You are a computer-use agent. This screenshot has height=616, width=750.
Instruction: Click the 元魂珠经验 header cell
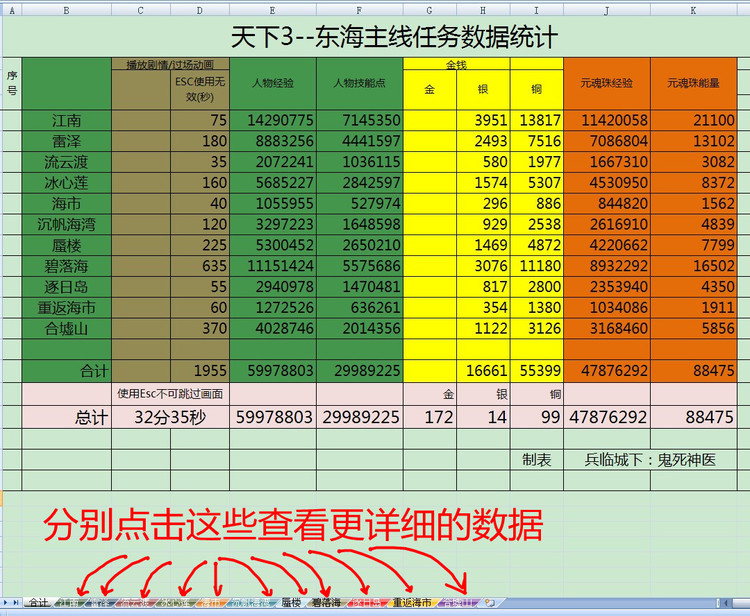click(607, 83)
